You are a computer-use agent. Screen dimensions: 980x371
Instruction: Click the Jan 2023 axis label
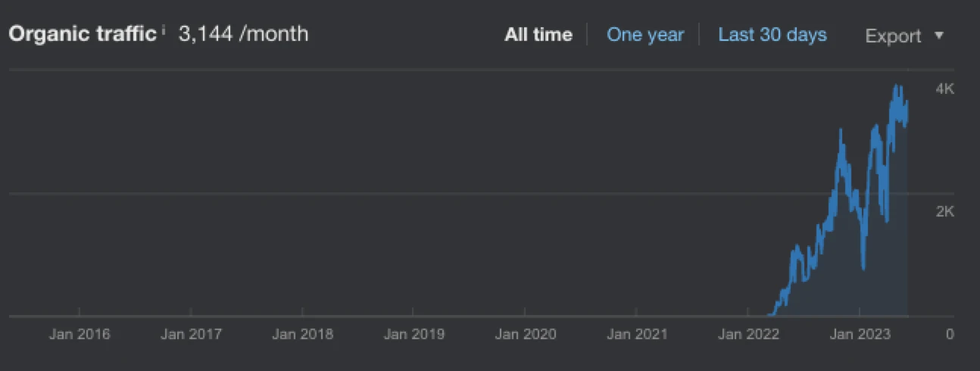[x=860, y=334]
